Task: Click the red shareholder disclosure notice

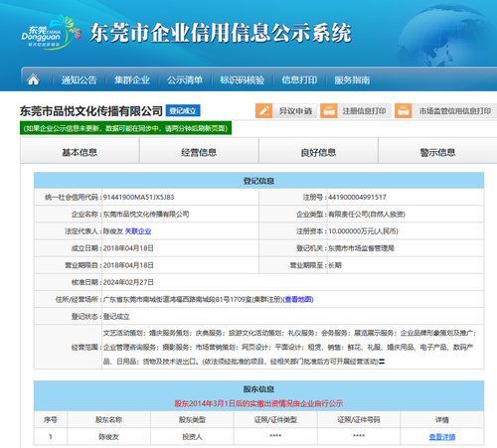Action: [258, 403]
